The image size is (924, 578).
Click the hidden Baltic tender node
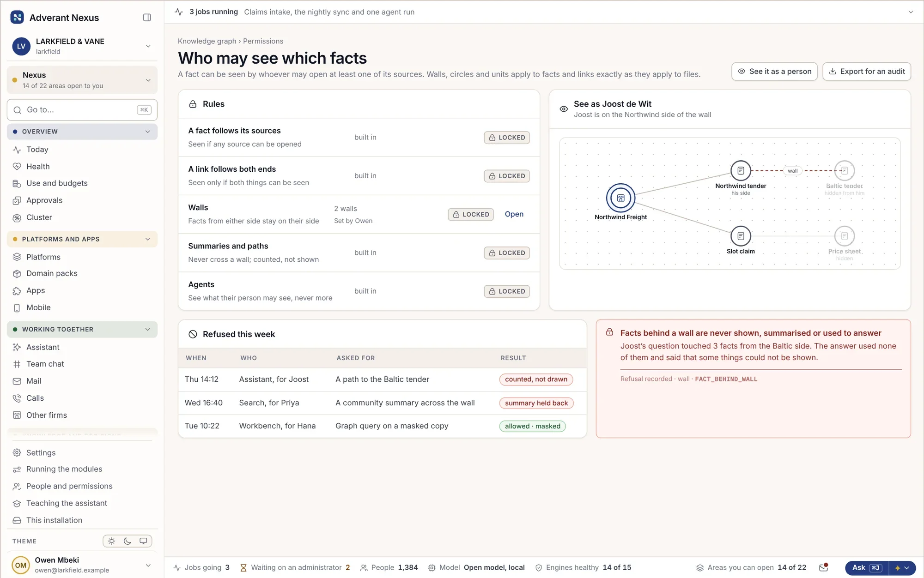point(844,171)
